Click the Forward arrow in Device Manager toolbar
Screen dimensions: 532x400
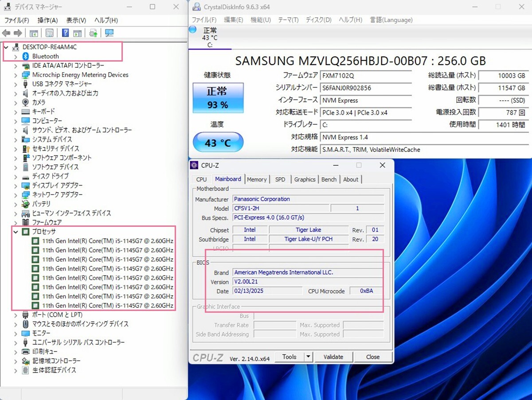point(18,33)
